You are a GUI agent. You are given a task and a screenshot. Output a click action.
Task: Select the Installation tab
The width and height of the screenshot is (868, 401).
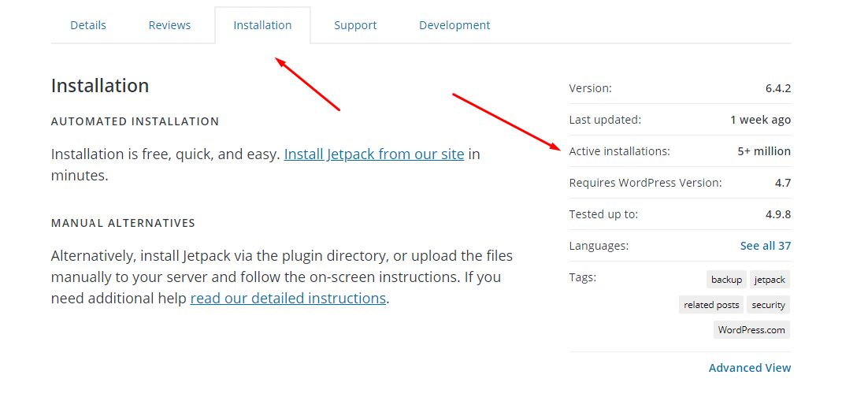(262, 25)
